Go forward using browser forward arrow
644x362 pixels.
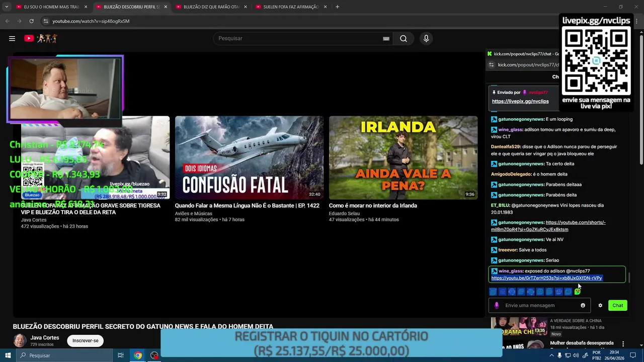[x=19, y=21]
